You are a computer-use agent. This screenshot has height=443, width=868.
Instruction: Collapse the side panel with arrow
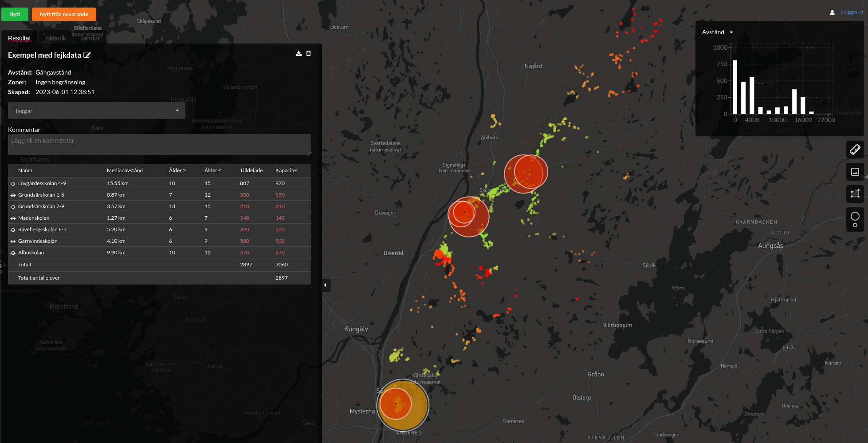tap(326, 285)
